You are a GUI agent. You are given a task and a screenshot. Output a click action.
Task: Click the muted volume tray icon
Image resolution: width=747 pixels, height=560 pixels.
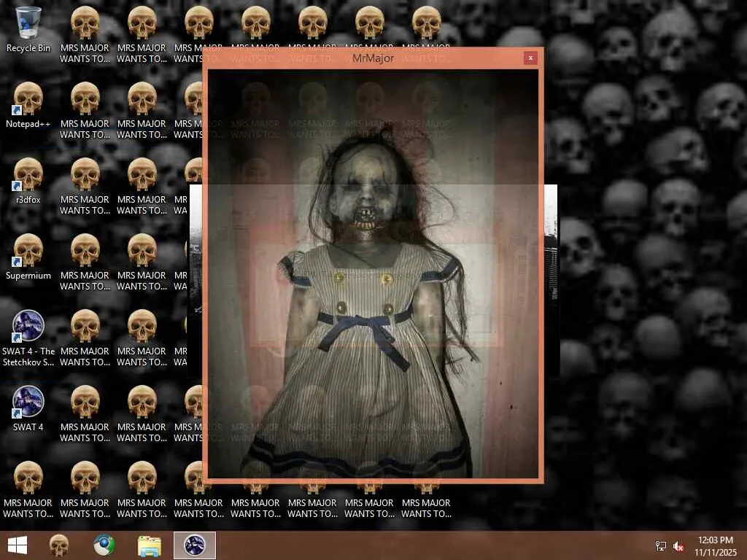678,545
